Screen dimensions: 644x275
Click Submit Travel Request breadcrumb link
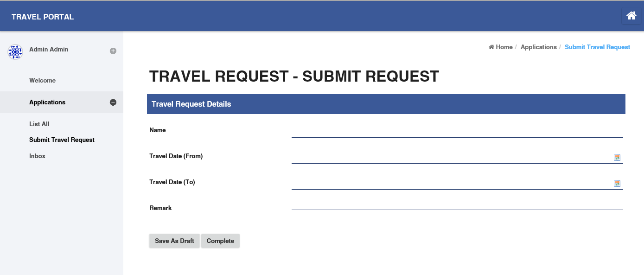click(x=597, y=47)
